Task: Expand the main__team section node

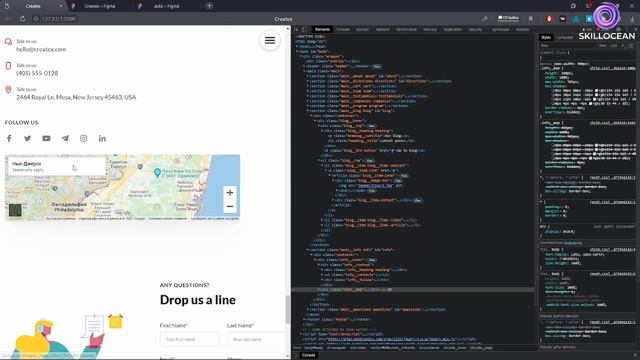Action: [308, 91]
